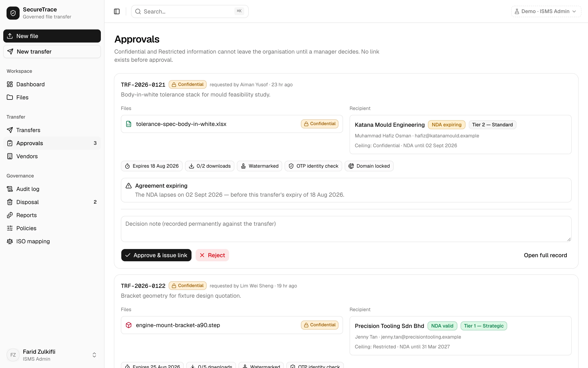
Task: Click transfer ID TRF-2026-0122
Action: click(x=143, y=286)
